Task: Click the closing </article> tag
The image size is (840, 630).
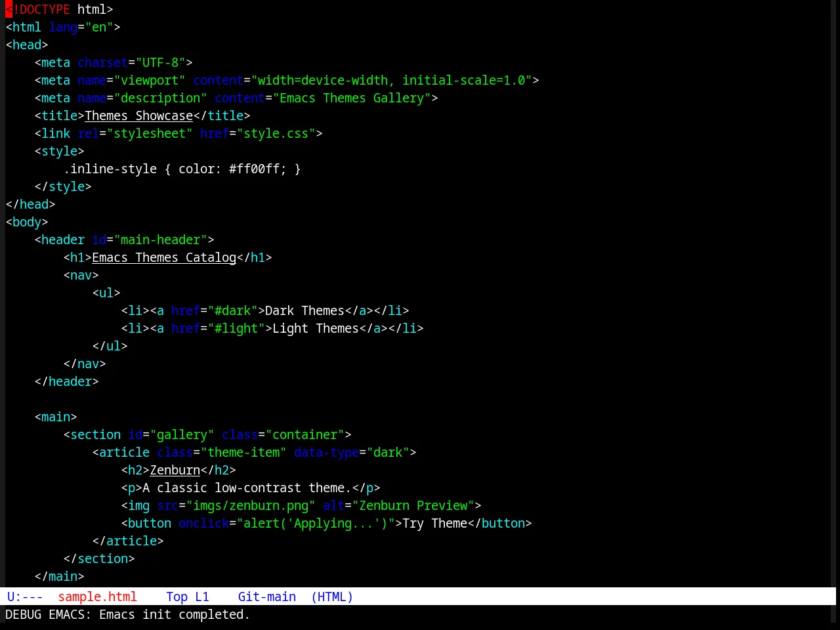Action: click(128, 541)
